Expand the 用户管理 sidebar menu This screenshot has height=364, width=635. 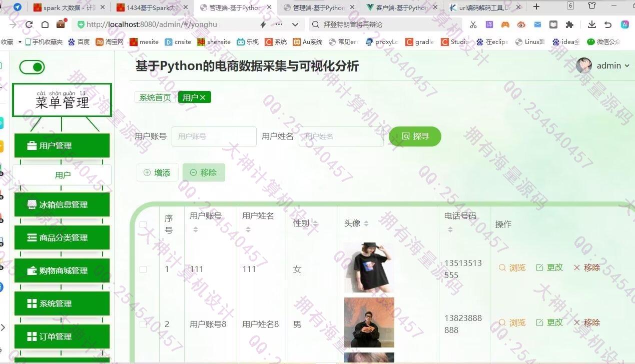click(x=62, y=145)
